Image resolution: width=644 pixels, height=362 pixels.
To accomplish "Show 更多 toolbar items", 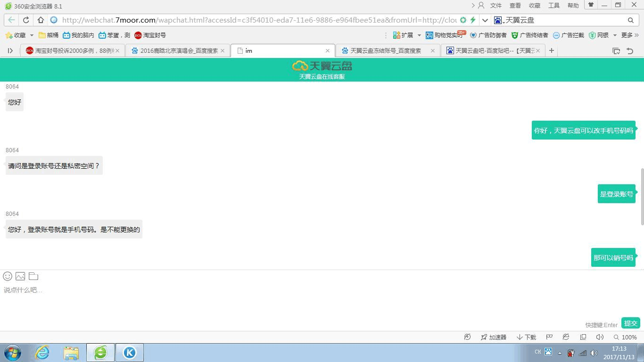I will coord(630,35).
